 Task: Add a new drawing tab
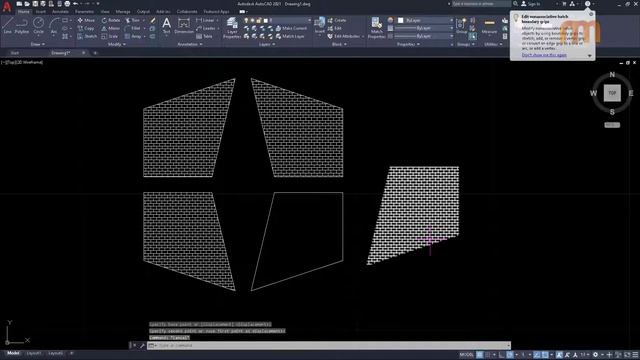point(95,53)
